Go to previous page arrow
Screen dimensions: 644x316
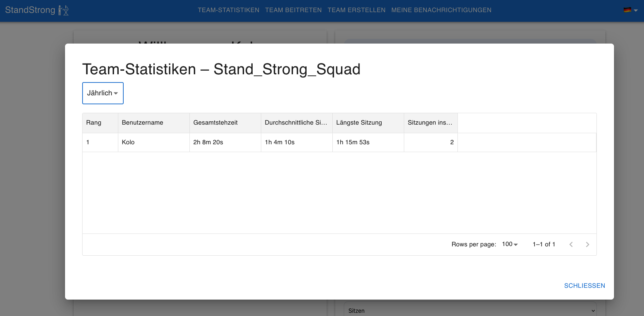(571, 245)
